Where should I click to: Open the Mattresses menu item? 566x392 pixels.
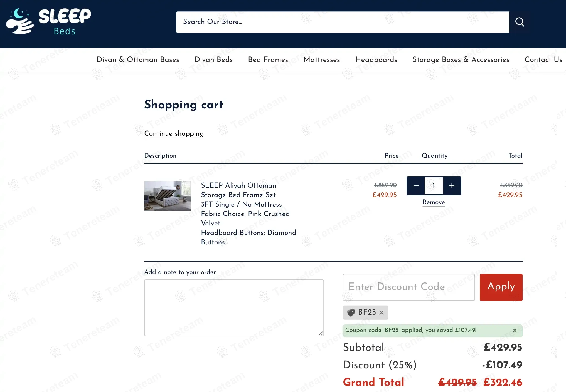pyautogui.click(x=322, y=59)
